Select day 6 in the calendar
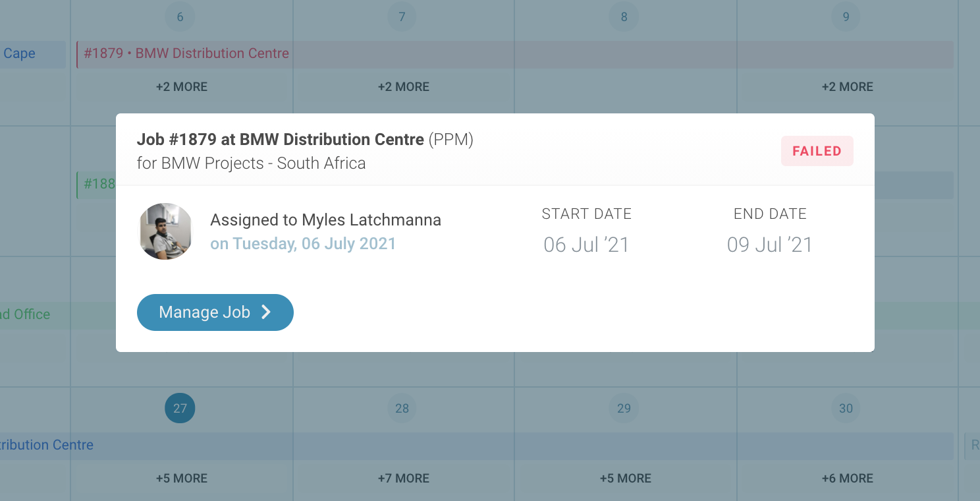980x501 pixels. (x=180, y=16)
